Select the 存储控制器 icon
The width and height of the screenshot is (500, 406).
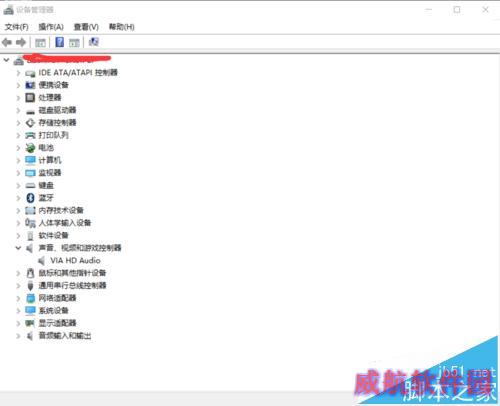click(x=30, y=123)
